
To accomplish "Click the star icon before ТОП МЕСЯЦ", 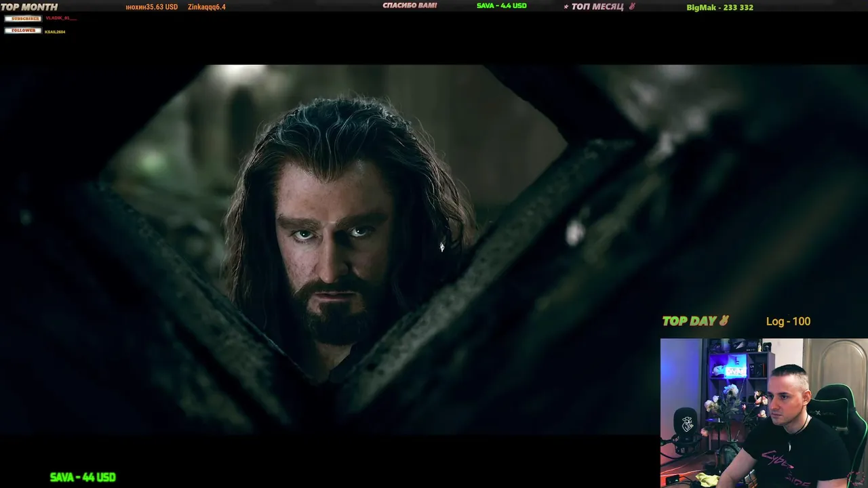I will (566, 7).
